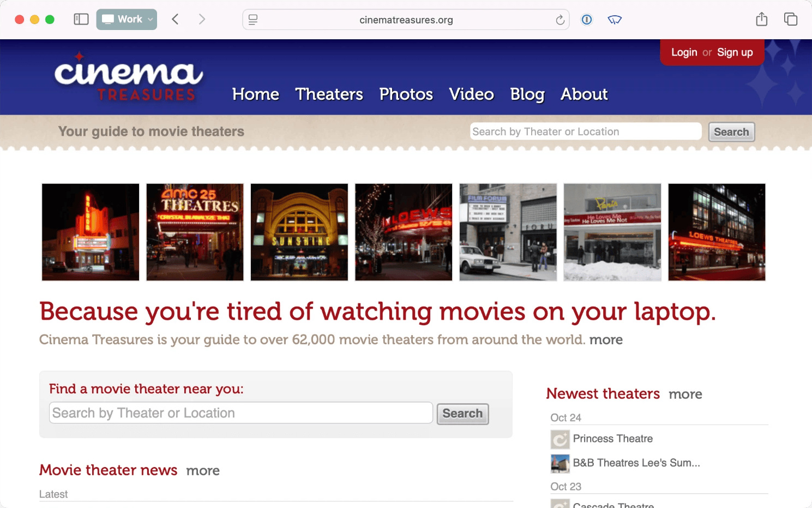
Task: Click the 'Newest theaters' heading
Action: coord(603,394)
